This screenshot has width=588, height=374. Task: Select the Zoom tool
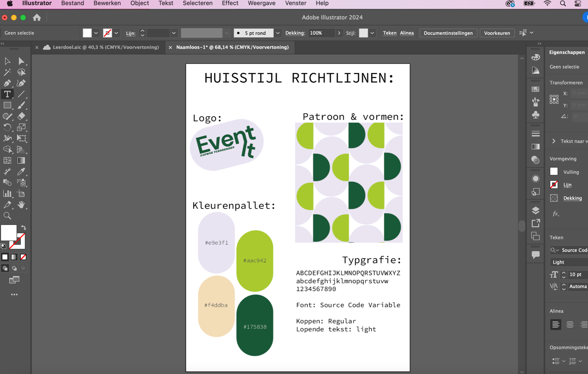pos(7,216)
